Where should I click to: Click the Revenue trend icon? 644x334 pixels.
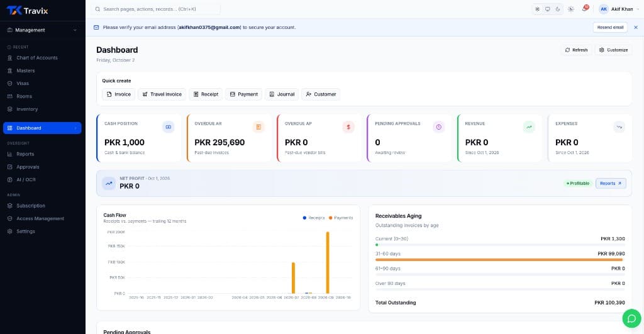(x=529, y=127)
